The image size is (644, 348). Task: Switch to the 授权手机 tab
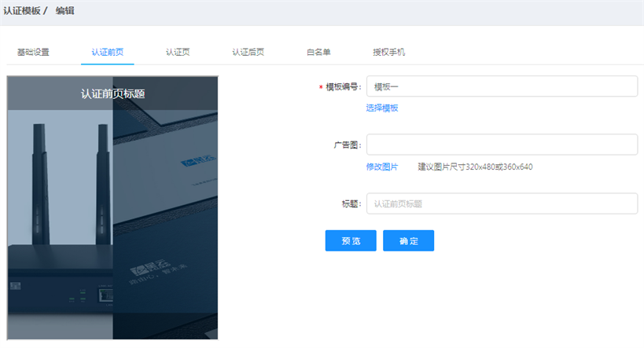(x=389, y=52)
